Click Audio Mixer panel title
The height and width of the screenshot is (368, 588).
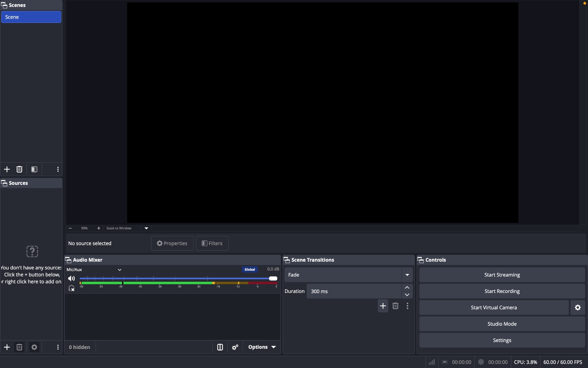(x=88, y=260)
